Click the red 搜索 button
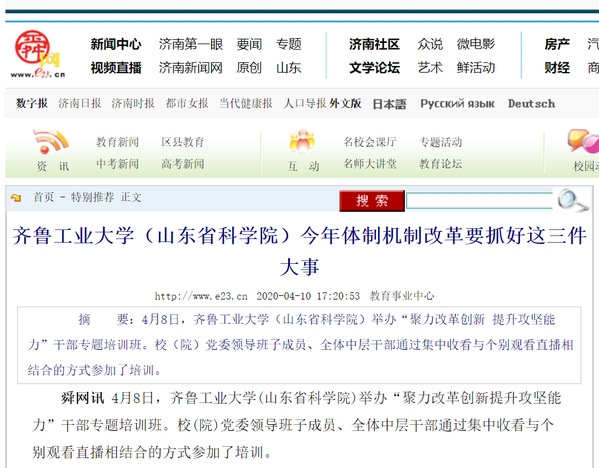Viewport: 599px width, 468px height. pyautogui.click(x=372, y=201)
